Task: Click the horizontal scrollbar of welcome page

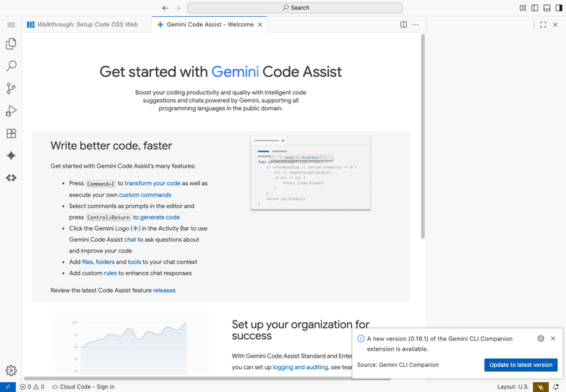Action: coord(208,379)
